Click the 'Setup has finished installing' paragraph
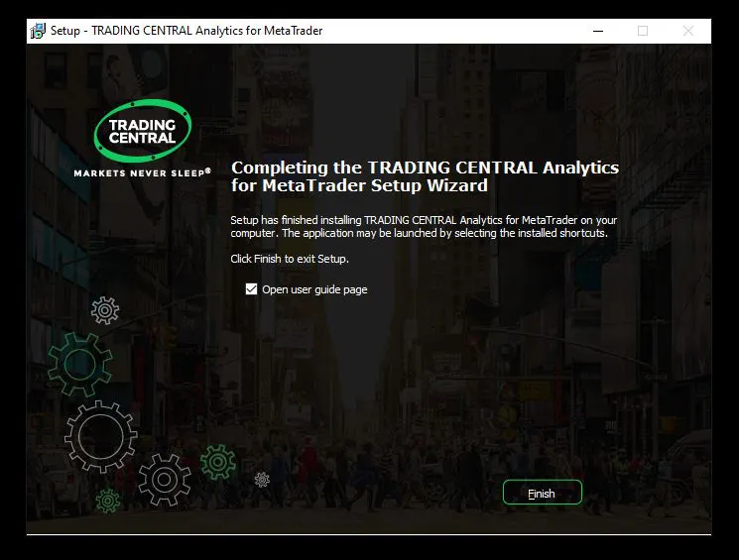The image size is (739, 560). coord(424,227)
